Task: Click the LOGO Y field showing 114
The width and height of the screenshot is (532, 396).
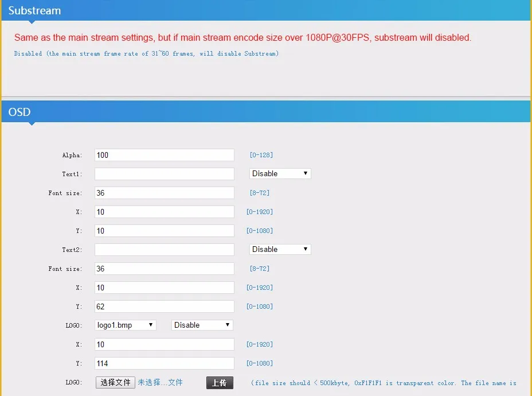Action: pos(164,363)
